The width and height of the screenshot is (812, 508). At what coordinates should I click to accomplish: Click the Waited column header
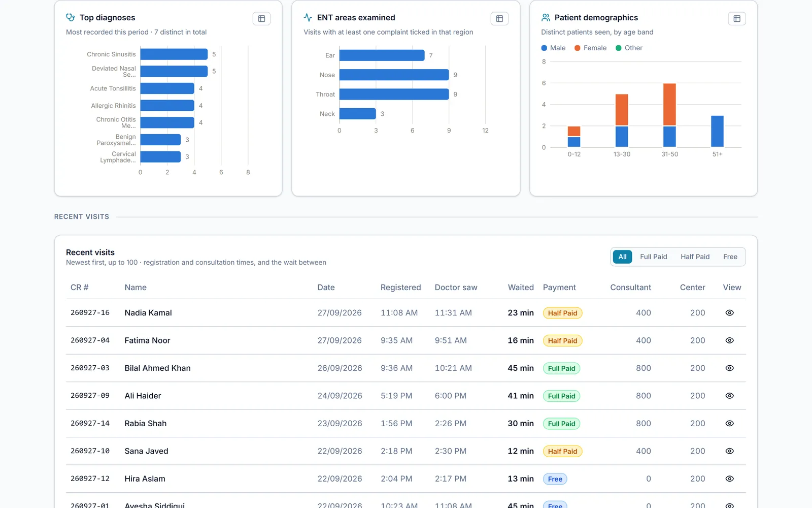[x=521, y=288]
